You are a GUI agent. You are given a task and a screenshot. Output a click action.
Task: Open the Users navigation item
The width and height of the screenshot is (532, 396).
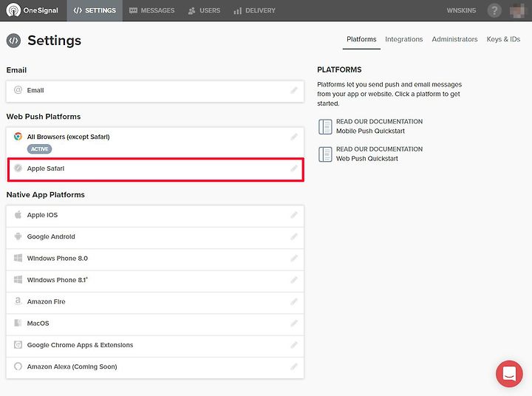click(x=204, y=10)
